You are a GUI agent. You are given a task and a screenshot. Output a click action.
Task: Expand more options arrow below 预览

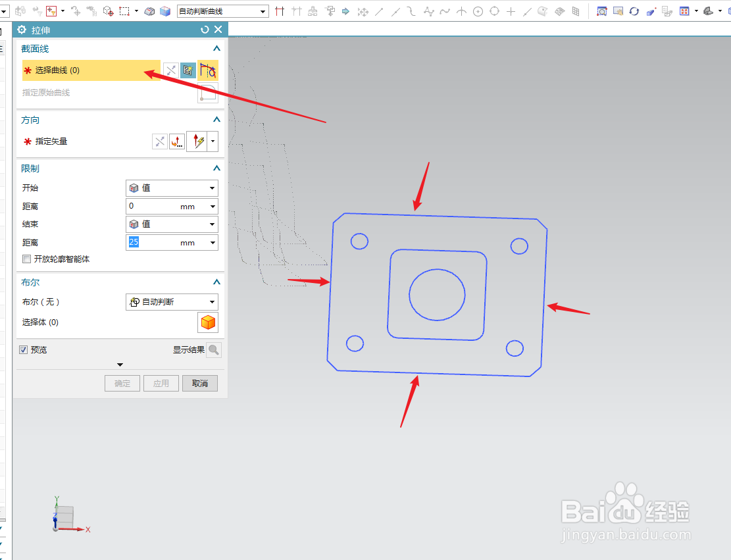(x=120, y=365)
